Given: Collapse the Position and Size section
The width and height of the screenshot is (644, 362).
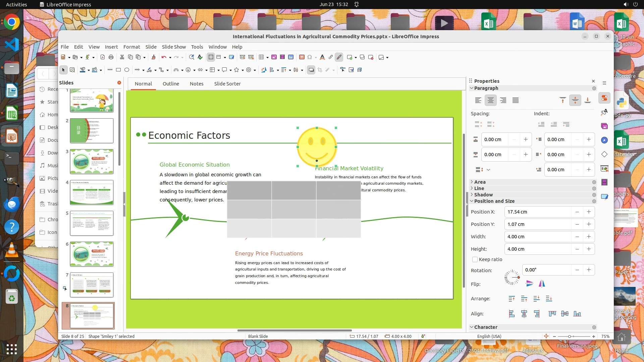Looking at the screenshot, I should click(494, 201).
